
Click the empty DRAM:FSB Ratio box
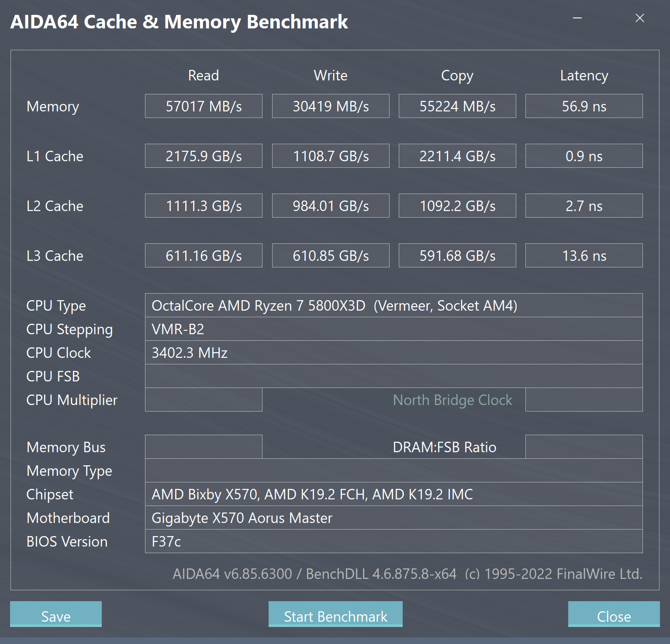[584, 447]
